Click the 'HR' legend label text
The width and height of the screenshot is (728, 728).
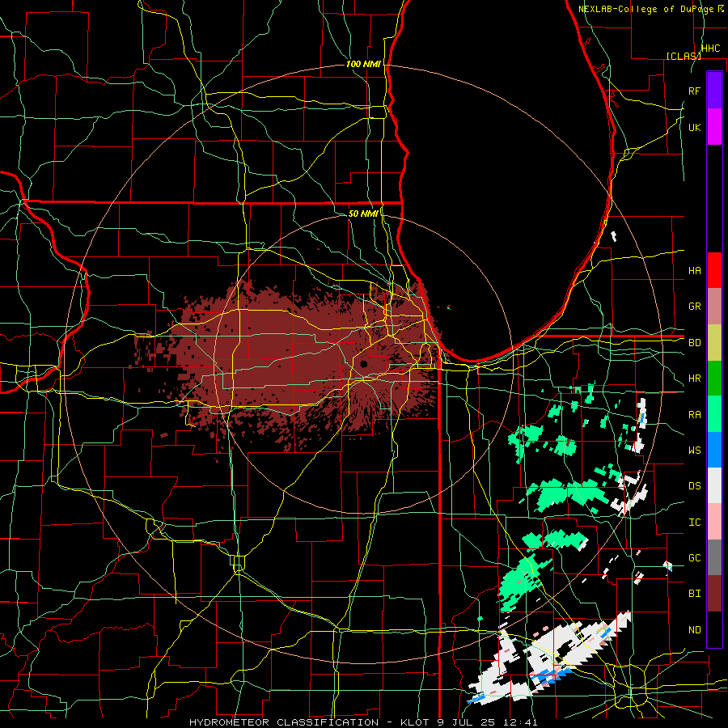point(694,379)
